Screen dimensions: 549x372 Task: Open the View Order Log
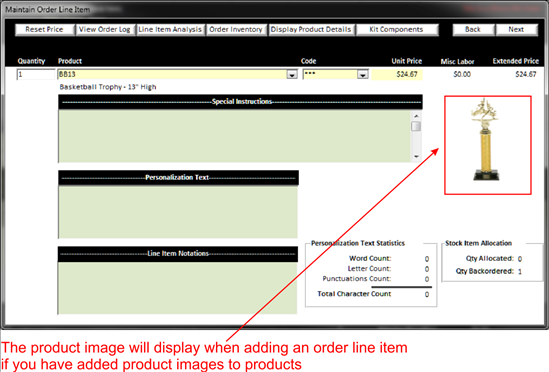pos(105,29)
